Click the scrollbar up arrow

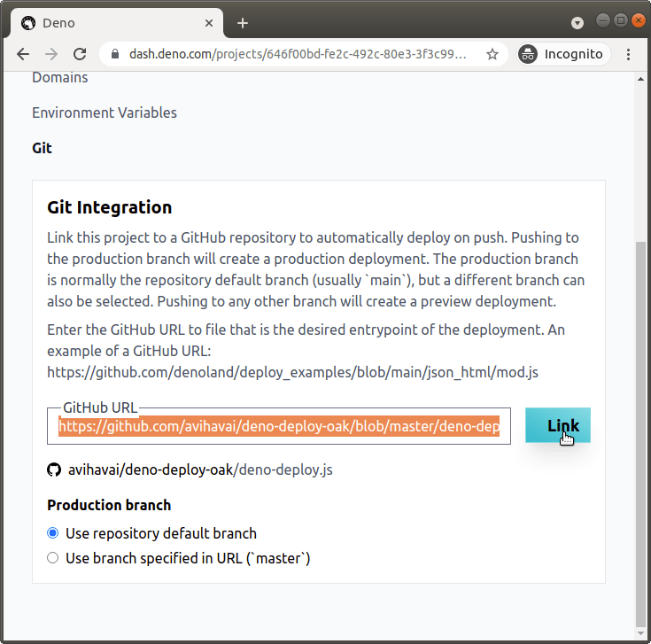click(640, 79)
